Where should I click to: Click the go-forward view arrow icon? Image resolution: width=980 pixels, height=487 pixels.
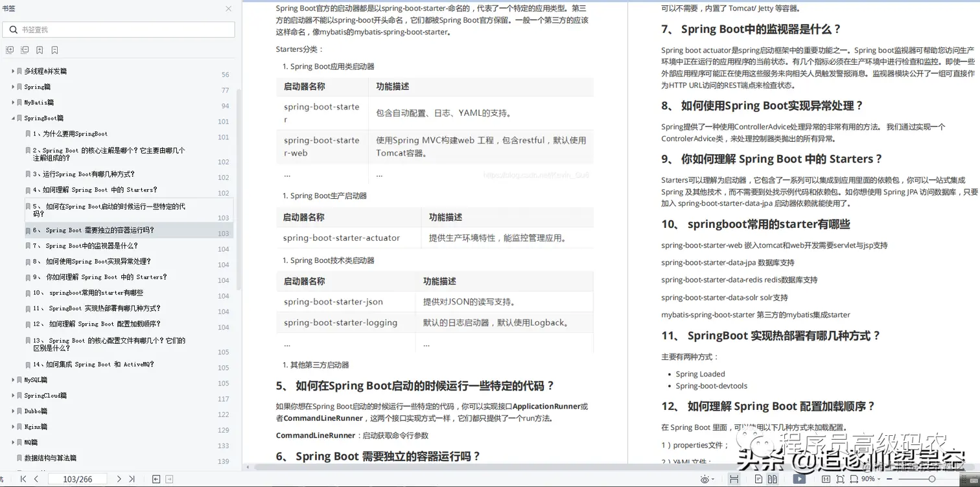169,479
